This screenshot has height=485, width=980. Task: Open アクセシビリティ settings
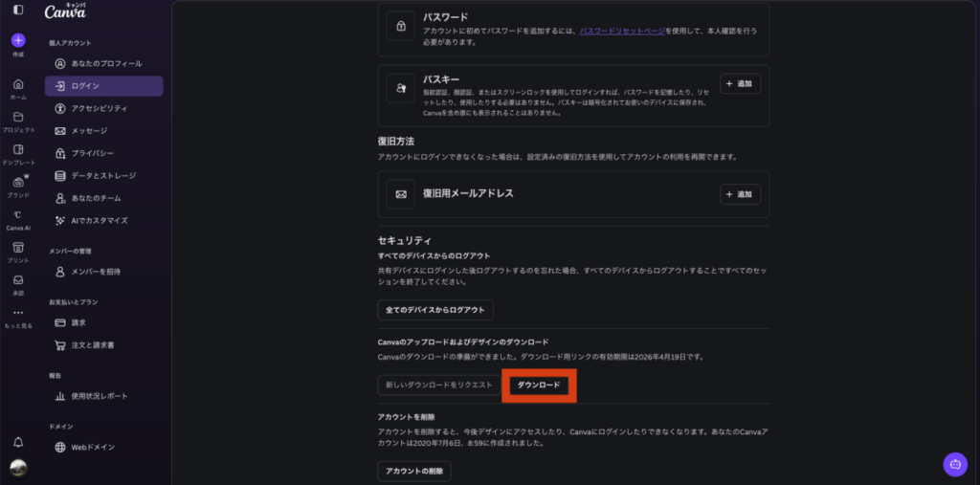tap(103, 109)
